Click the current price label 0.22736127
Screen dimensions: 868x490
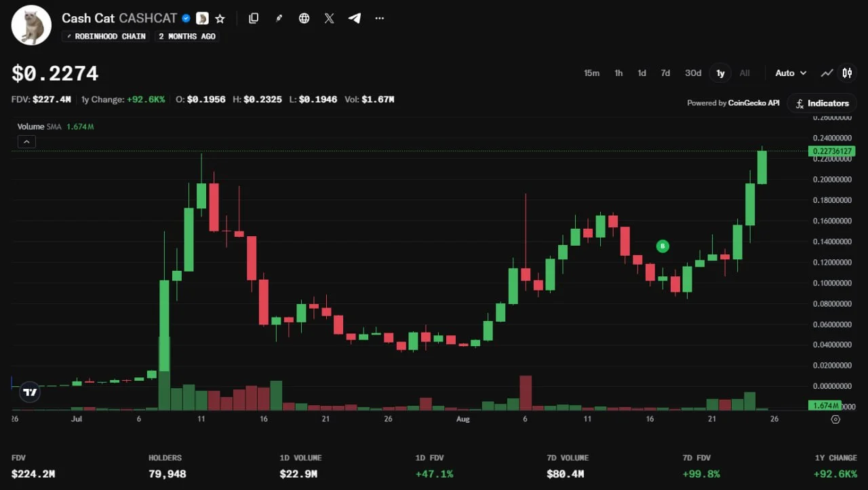coord(831,151)
